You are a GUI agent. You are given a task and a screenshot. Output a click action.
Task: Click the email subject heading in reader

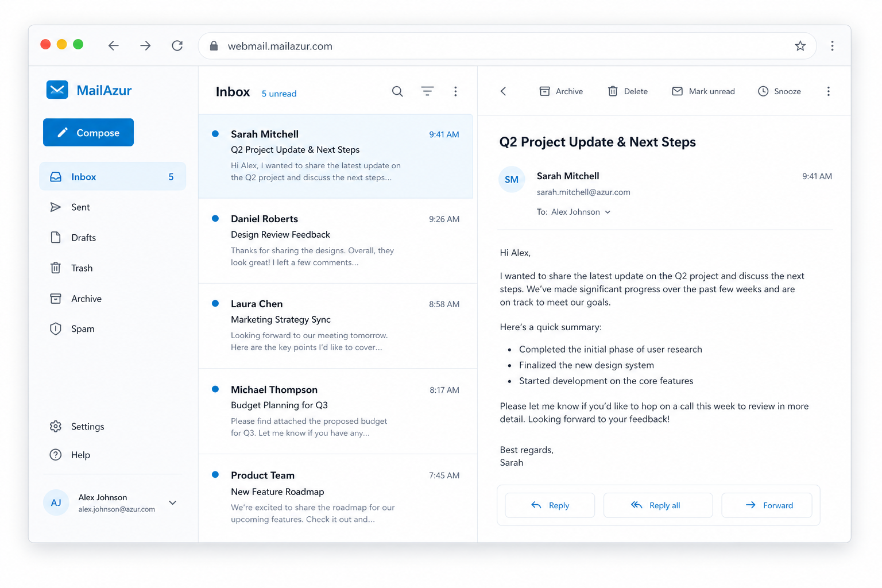[x=597, y=142]
